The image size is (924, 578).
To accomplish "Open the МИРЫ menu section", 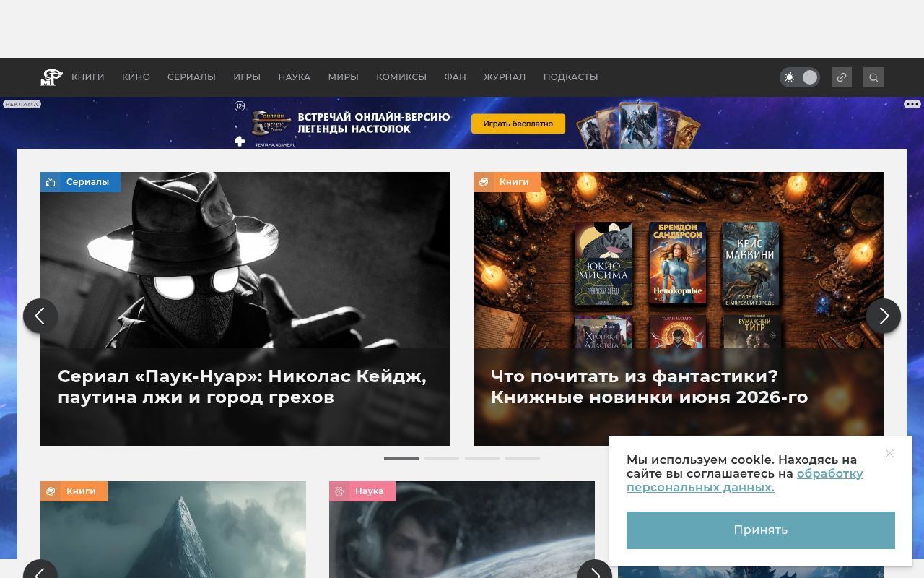I will point(343,77).
